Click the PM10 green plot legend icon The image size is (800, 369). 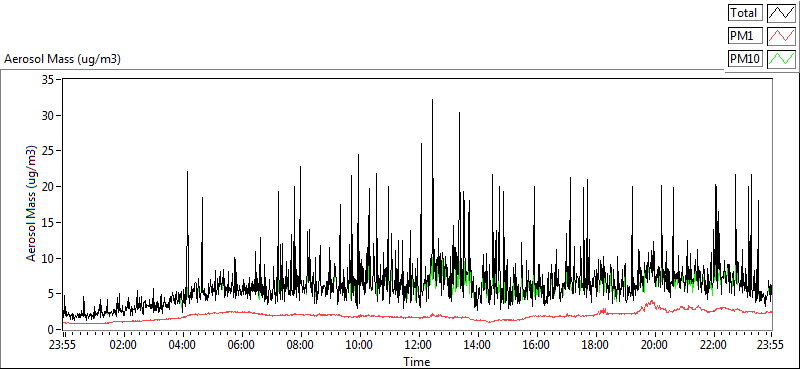click(x=782, y=59)
